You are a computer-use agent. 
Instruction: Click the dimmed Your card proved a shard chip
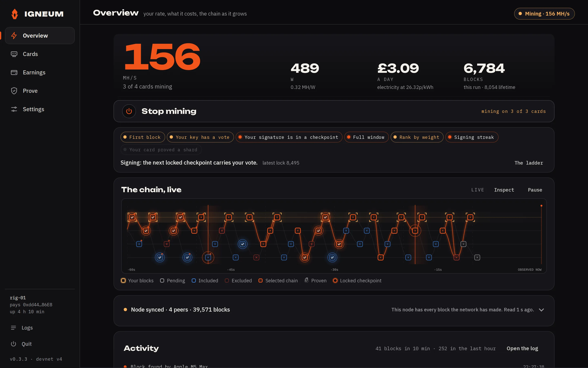tap(161, 150)
